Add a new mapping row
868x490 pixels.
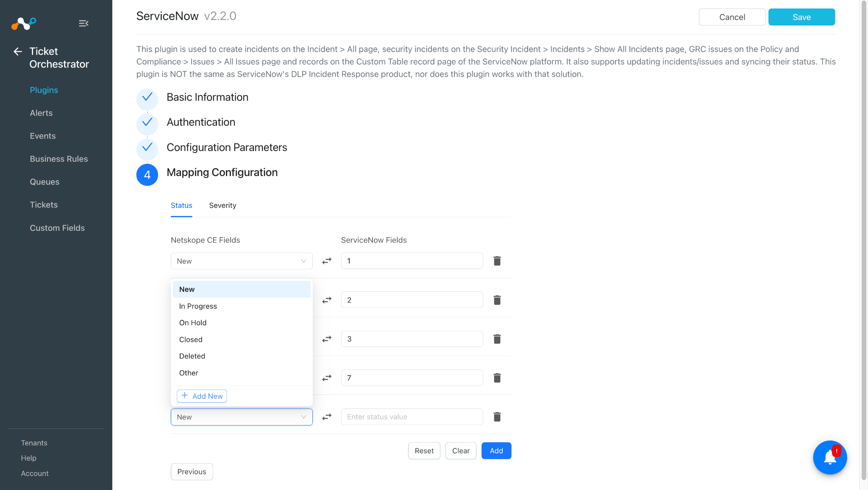click(x=496, y=451)
